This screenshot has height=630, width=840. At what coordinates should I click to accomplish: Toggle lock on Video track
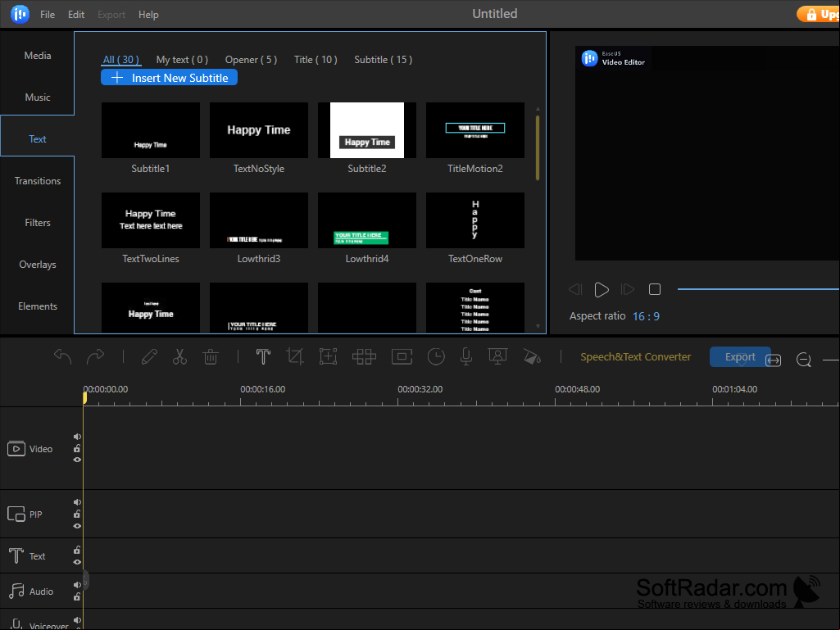[x=77, y=448]
